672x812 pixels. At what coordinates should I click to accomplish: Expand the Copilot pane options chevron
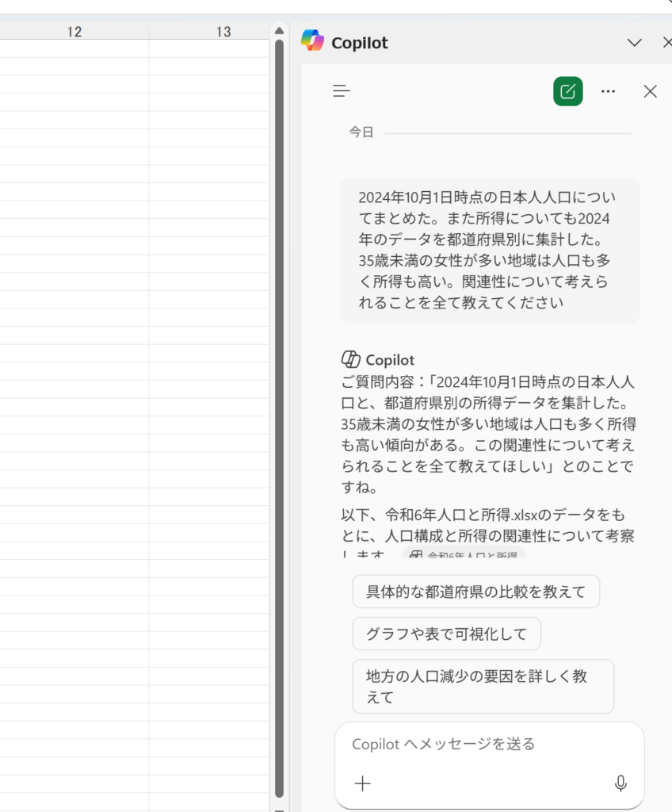[634, 43]
